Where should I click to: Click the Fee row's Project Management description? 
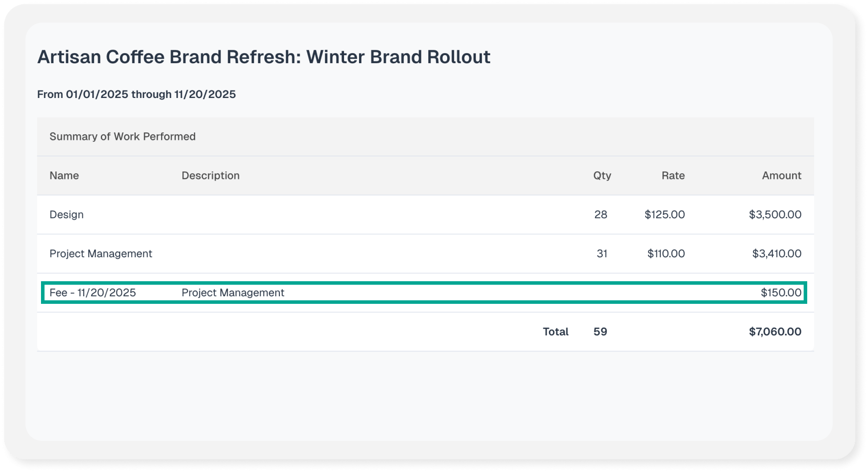(233, 293)
